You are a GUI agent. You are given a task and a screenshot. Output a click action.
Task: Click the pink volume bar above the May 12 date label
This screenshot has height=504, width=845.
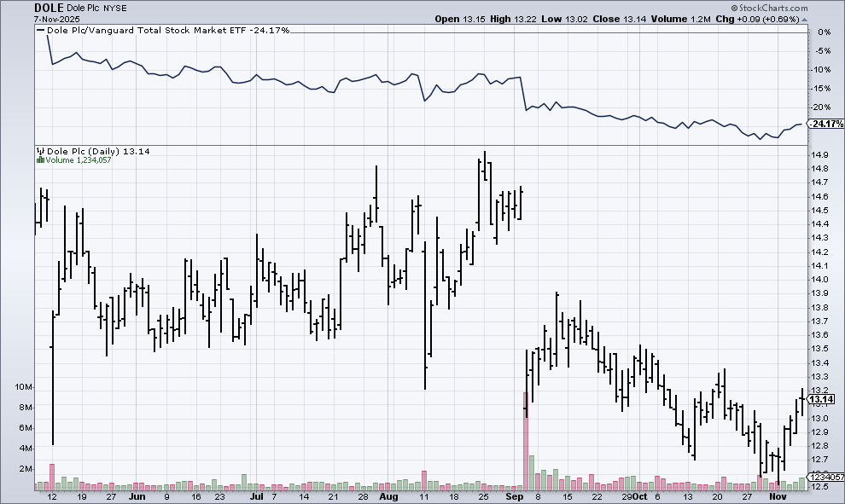pyautogui.click(x=52, y=477)
